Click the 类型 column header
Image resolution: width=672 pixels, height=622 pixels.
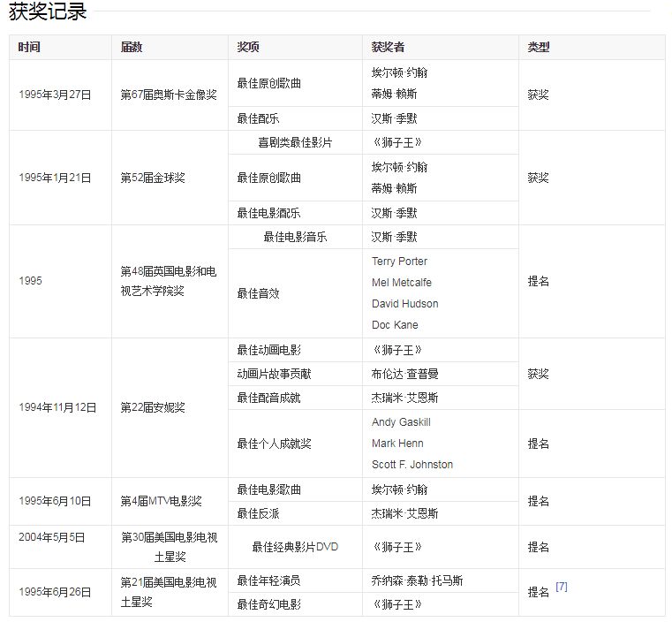click(539, 47)
